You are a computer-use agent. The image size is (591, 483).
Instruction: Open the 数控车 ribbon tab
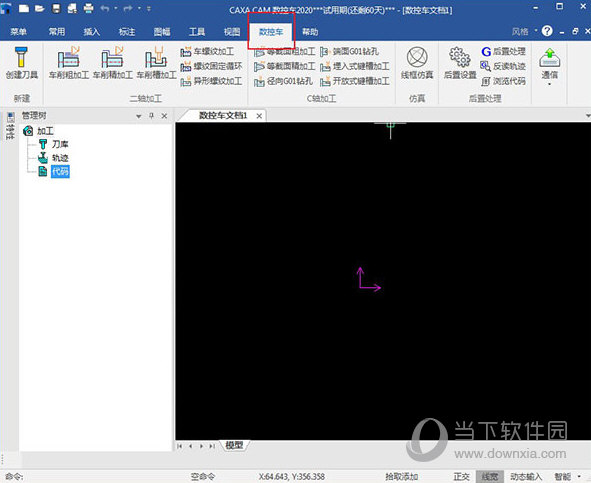tap(271, 32)
